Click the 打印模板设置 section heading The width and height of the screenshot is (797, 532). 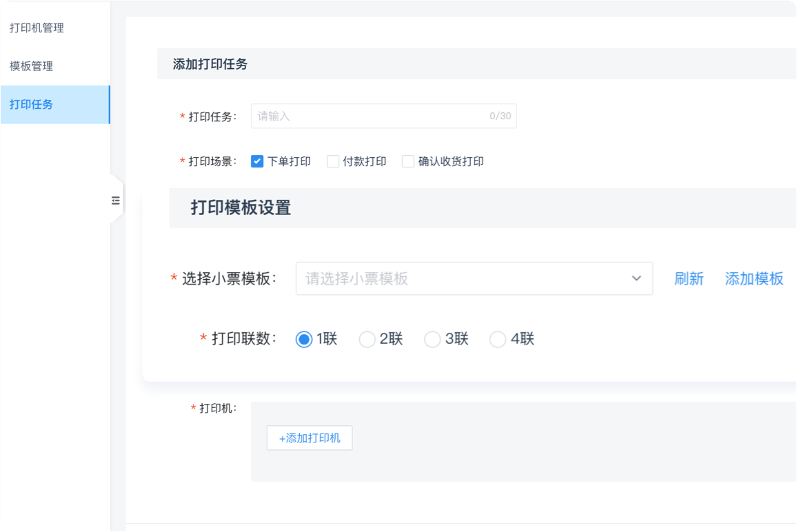[x=241, y=207]
